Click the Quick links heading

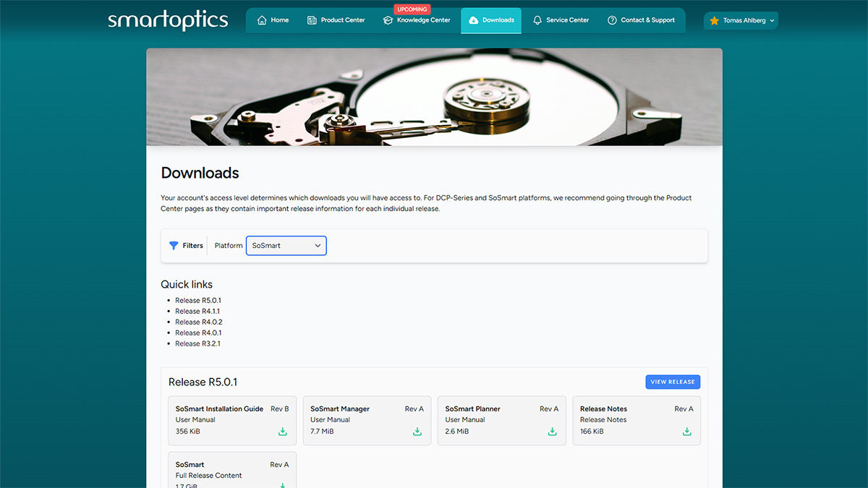click(x=187, y=284)
